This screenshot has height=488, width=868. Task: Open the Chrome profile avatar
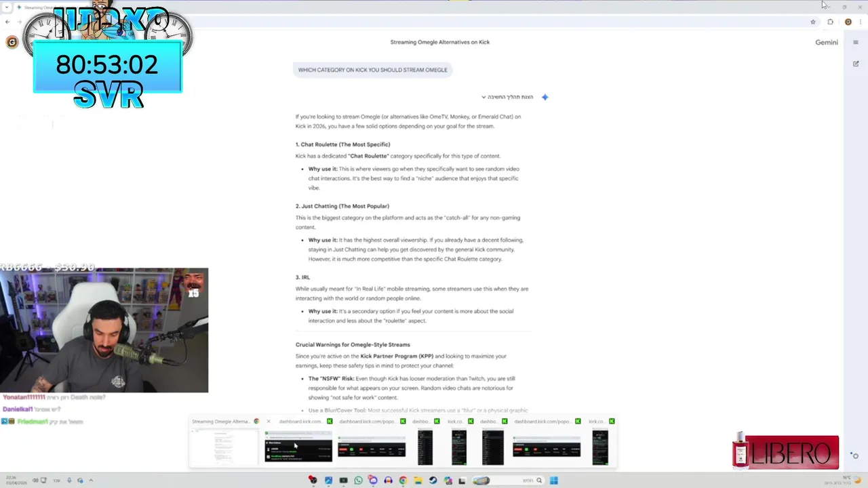(848, 22)
